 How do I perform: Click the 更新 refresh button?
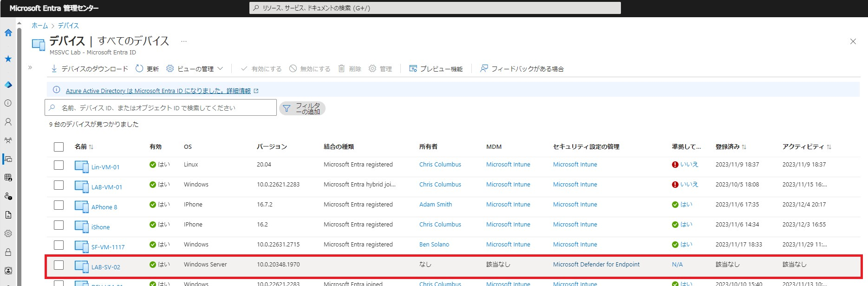coord(147,69)
